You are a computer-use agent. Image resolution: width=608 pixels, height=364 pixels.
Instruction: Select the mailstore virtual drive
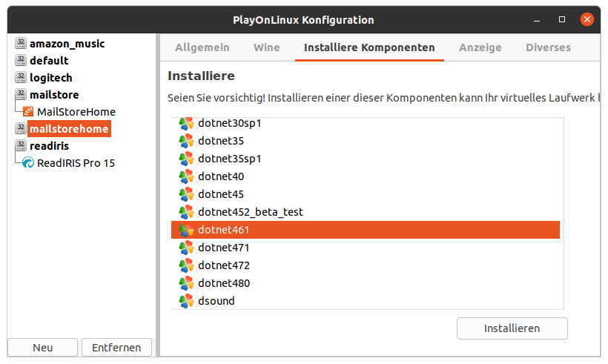click(54, 95)
